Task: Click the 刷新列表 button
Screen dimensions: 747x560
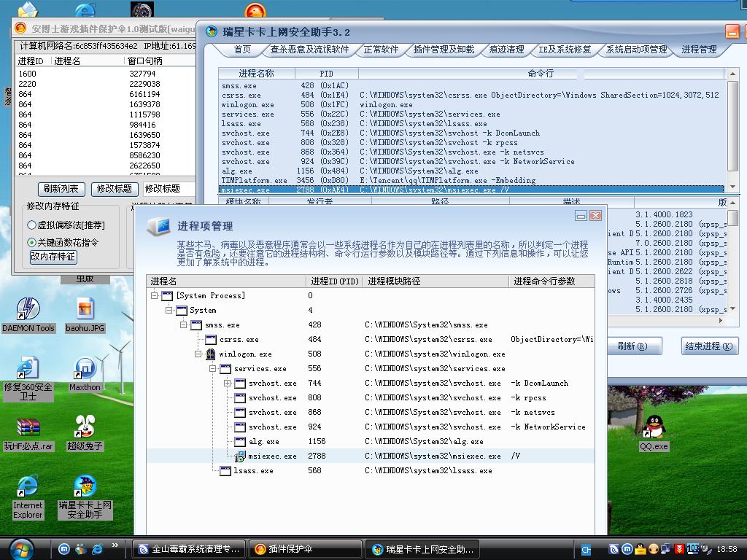Action: click(61, 189)
